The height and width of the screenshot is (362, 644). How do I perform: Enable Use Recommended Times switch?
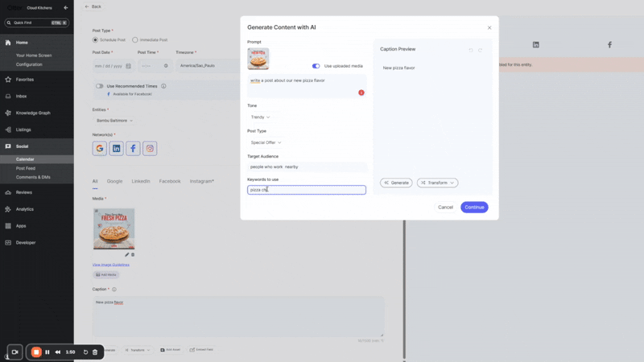click(x=100, y=86)
